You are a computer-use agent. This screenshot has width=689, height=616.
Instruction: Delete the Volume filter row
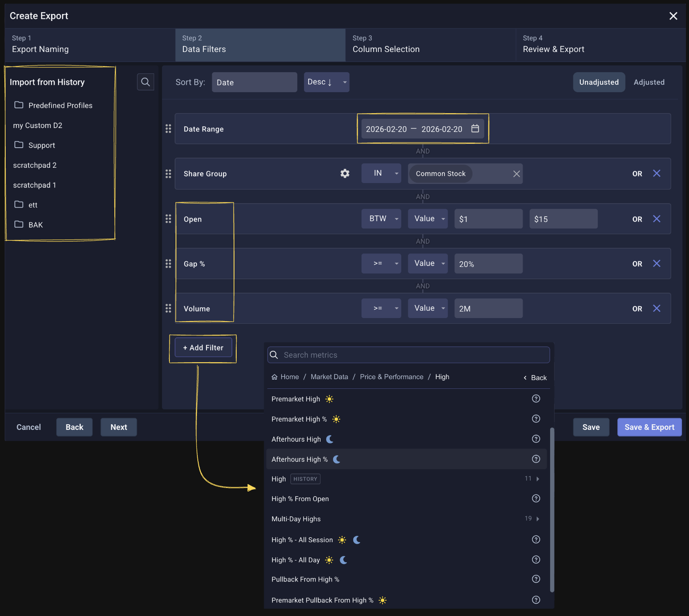pyautogui.click(x=657, y=308)
